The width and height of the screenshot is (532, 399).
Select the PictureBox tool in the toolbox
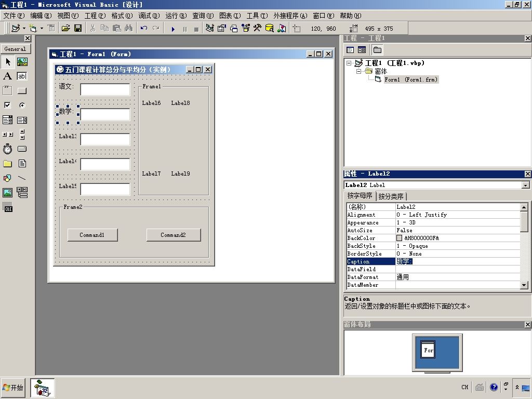pyautogui.click(x=22, y=62)
